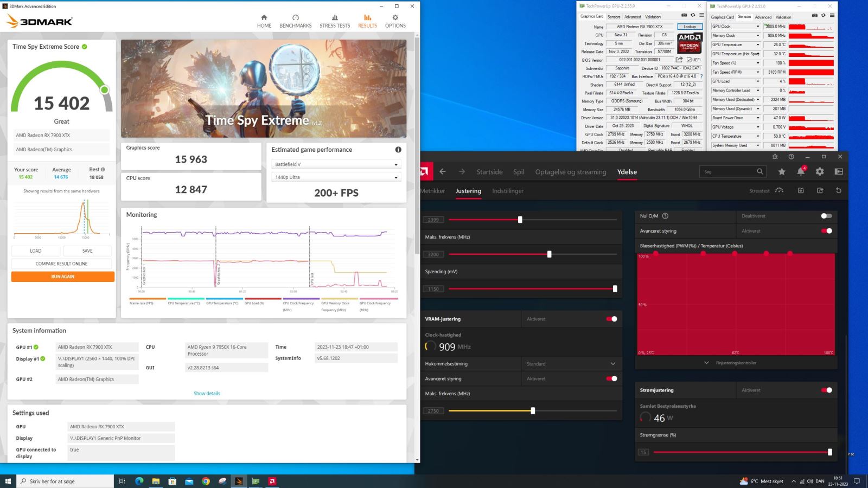Open Optagelse og streaming tab
Screen dimensions: 868x488
[571, 172]
